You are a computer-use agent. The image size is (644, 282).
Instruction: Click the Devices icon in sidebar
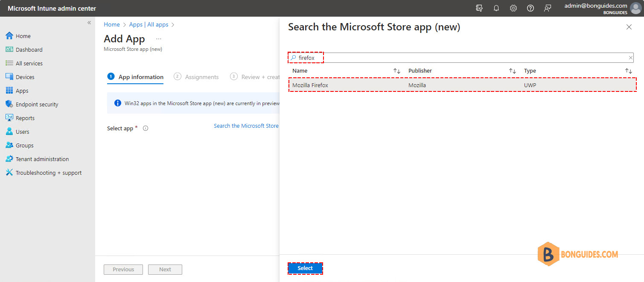click(9, 77)
